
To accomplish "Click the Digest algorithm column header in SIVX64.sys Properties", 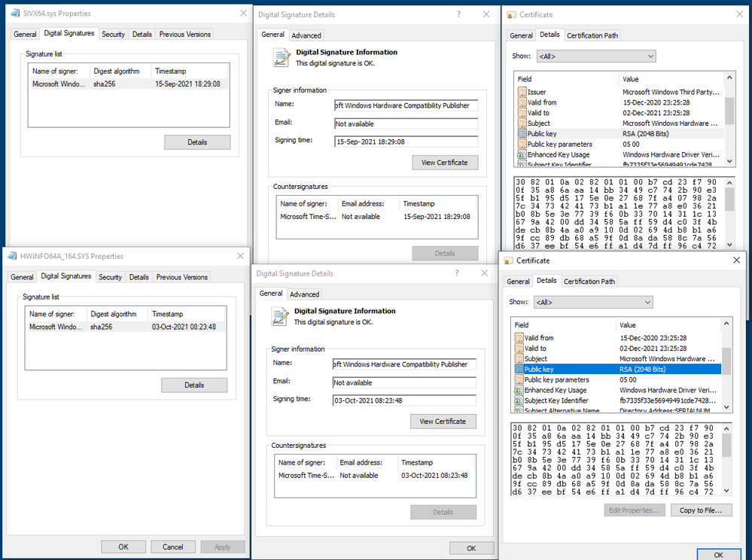I will [120, 71].
